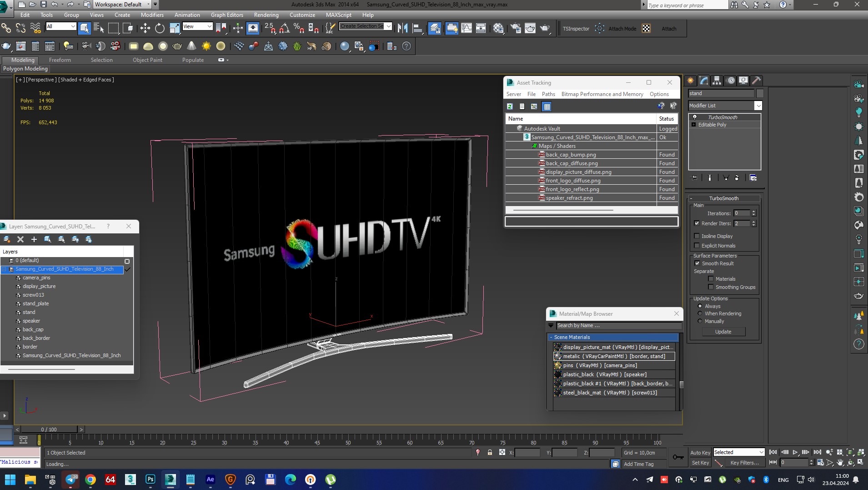Select When Rendering update option
Image resolution: width=868 pixels, height=490 pixels.
(700, 313)
